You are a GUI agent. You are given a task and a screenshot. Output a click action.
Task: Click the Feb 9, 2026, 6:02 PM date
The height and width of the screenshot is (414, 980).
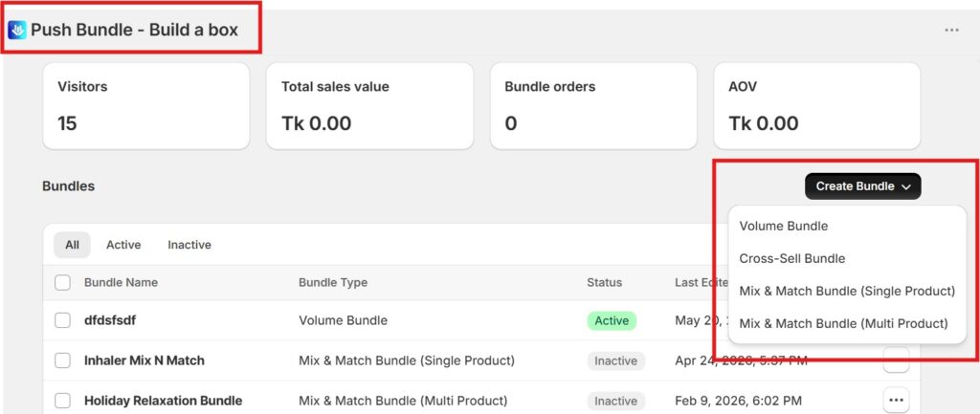pyautogui.click(x=738, y=401)
